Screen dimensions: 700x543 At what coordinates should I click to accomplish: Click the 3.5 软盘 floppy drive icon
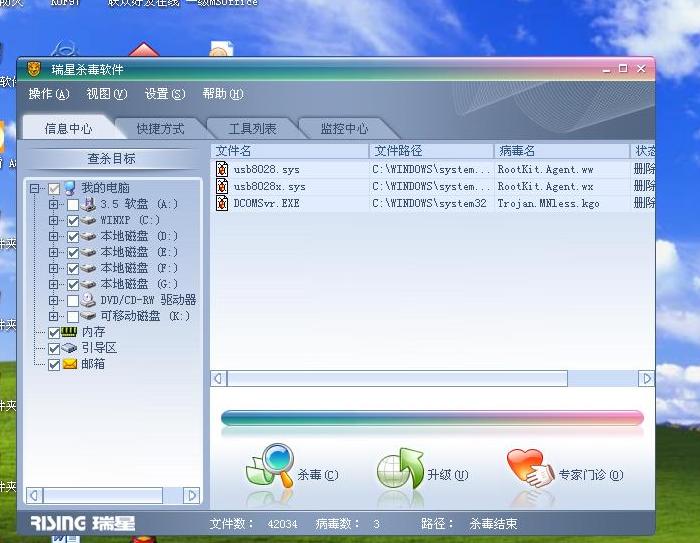click(x=88, y=204)
